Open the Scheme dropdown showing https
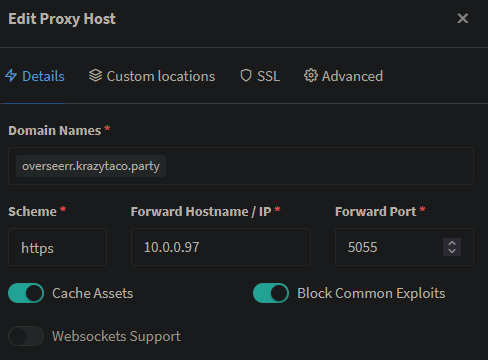Screen dimensions: 488x360 coord(57,247)
